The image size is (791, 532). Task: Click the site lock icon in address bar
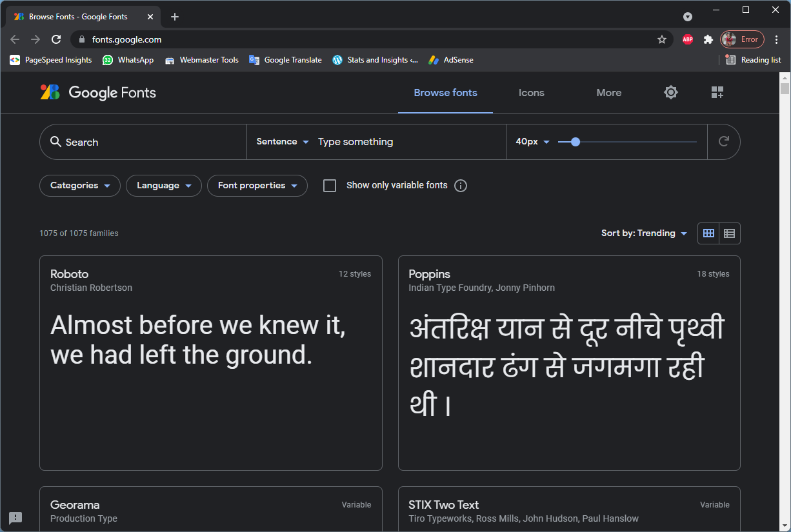coord(81,39)
